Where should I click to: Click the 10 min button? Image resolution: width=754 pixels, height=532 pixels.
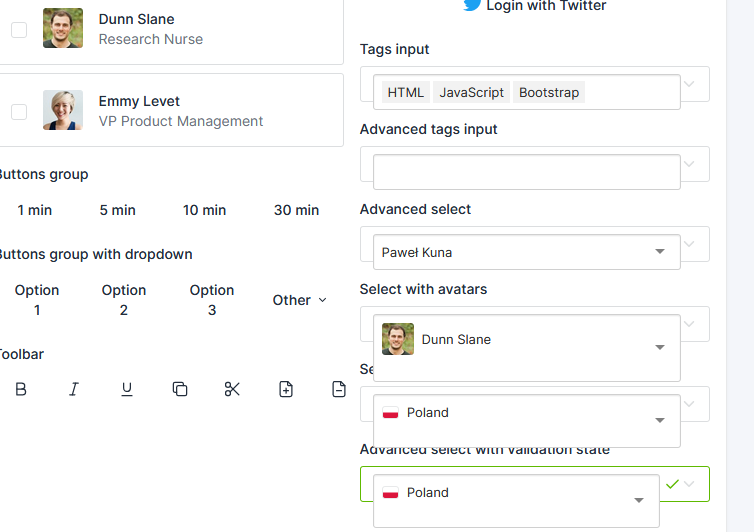[x=204, y=210]
